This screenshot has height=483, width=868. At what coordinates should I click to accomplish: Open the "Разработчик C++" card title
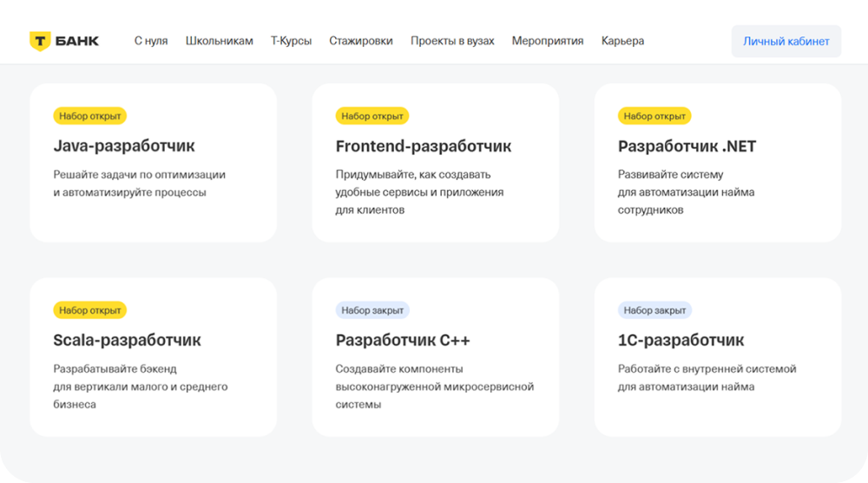click(403, 340)
